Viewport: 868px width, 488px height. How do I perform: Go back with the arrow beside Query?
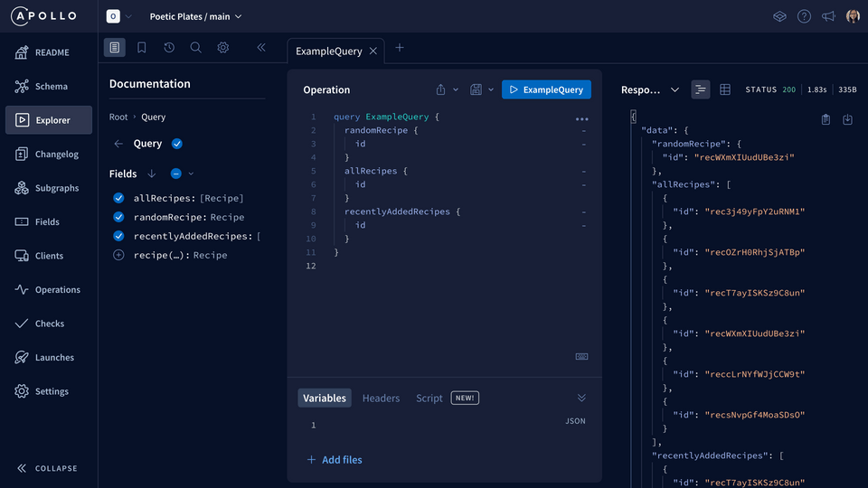118,144
